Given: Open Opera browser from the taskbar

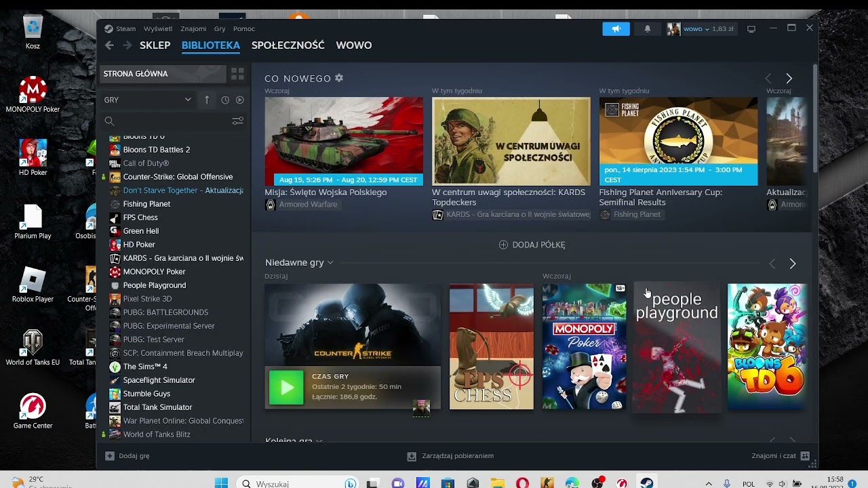Looking at the screenshot, I should pyautogui.click(x=522, y=483).
